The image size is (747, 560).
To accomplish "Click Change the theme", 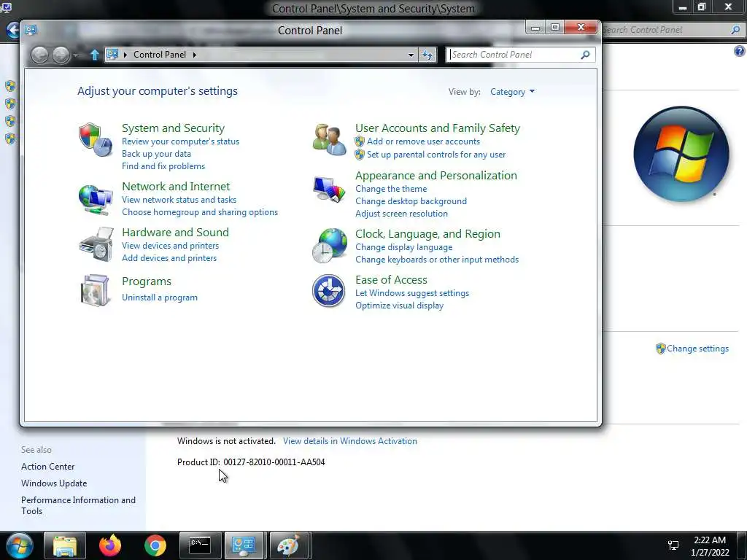I will [x=391, y=189].
